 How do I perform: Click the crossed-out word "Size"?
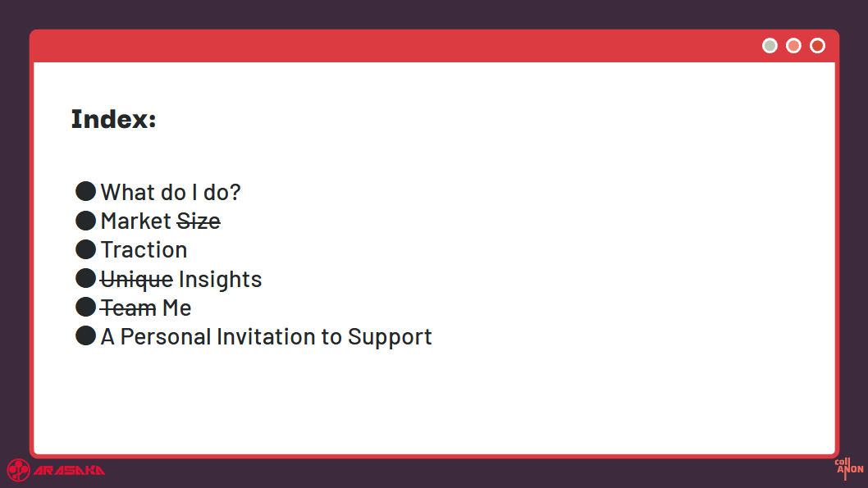199,221
